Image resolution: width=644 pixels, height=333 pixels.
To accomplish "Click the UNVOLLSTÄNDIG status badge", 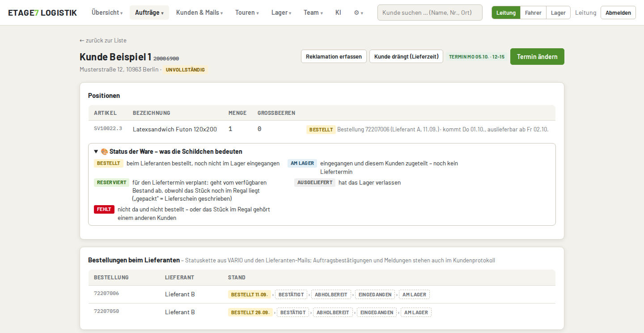I will (x=185, y=70).
